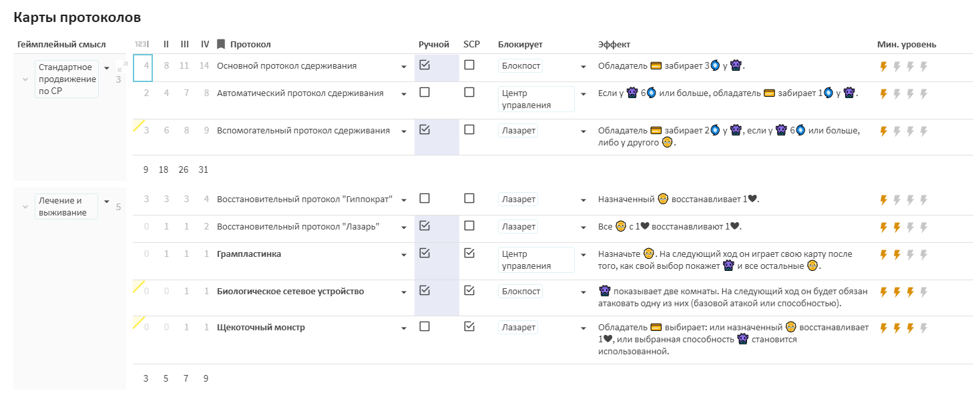The height and width of the screenshot is (393, 980).
Task: Check Ручной for Щекоточный монстр
Action: [x=425, y=327]
